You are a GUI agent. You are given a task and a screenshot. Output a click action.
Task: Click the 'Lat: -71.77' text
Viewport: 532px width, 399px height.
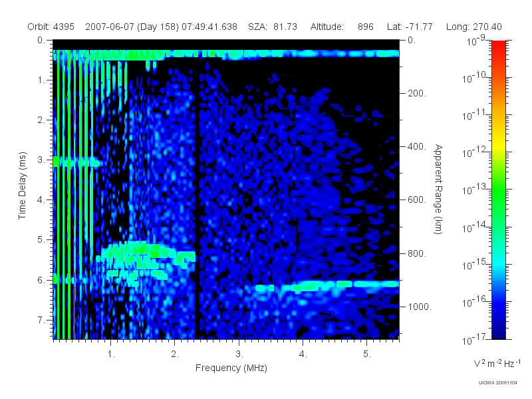coord(410,27)
